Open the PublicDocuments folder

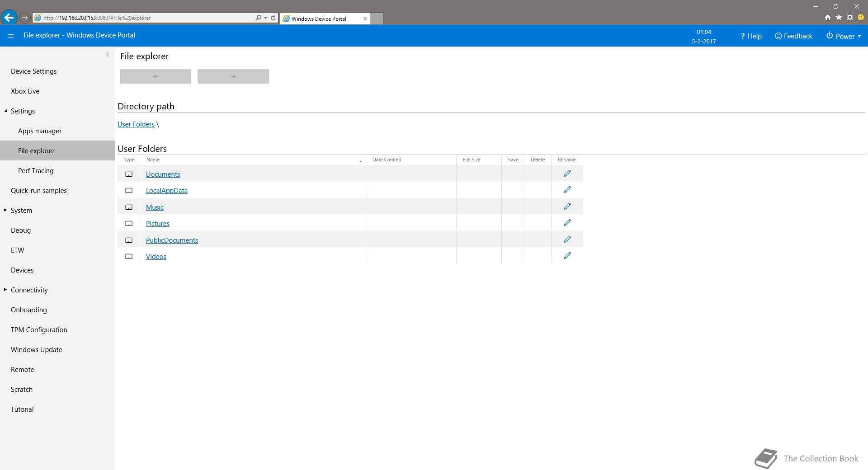[172, 240]
